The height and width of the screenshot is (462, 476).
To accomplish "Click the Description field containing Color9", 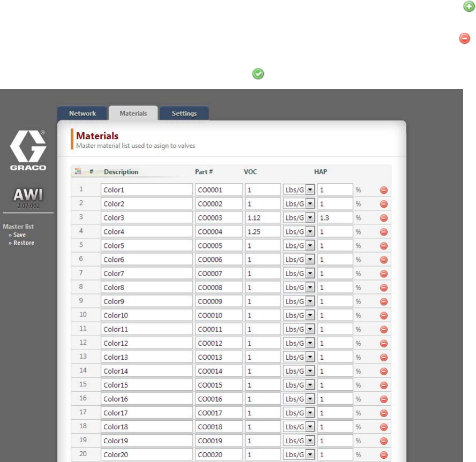I will click(147, 301).
